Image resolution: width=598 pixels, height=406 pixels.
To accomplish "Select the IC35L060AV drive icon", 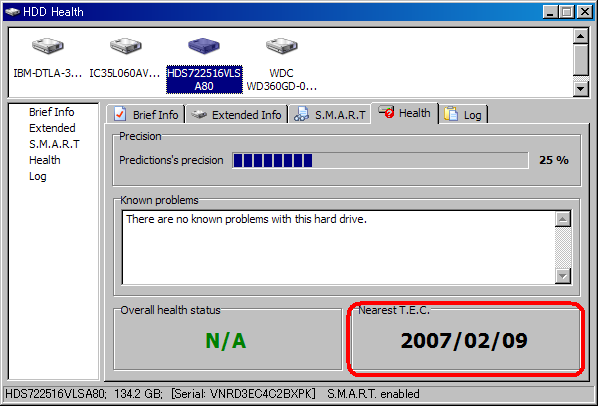I will point(125,46).
